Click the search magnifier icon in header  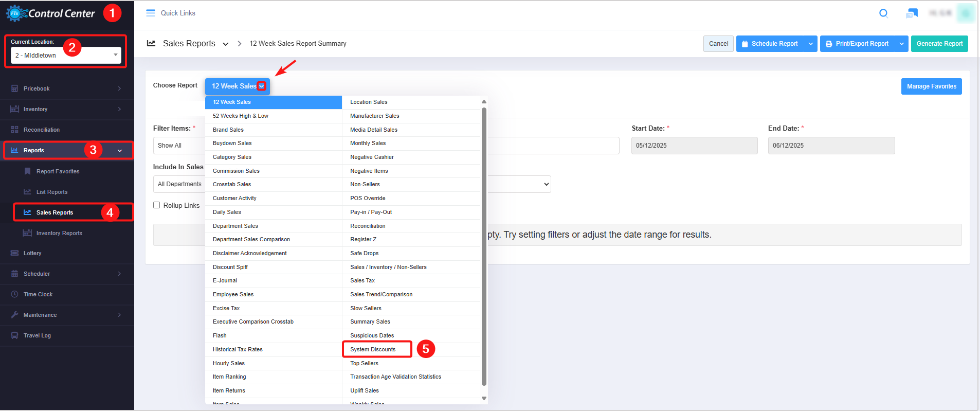click(x=883, y=13)
